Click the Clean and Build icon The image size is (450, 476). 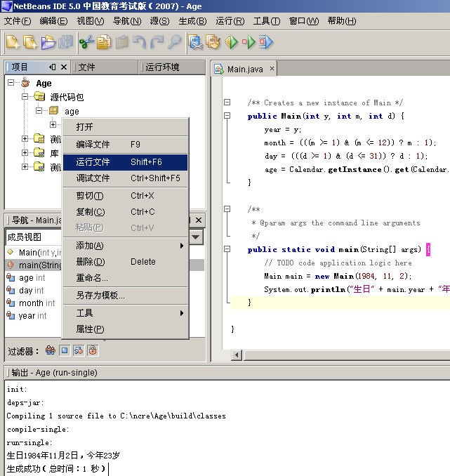(213, 42)
